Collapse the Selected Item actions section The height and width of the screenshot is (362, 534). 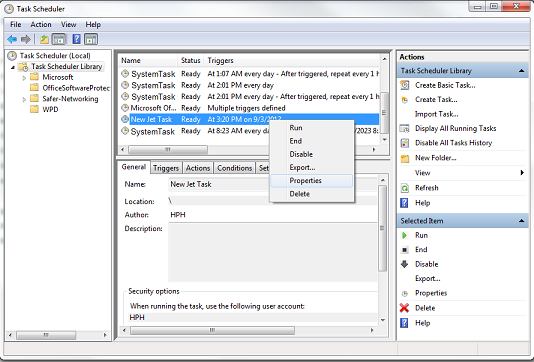(x=521, y=221)
